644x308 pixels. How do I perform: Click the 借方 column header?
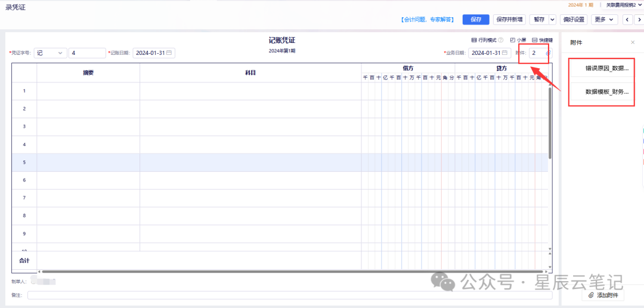pyautogui.click(x=408, y=68)
